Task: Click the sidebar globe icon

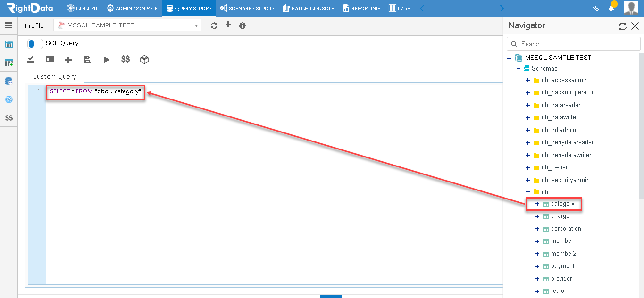Action: pyautogui.click(x=8, y=99)
